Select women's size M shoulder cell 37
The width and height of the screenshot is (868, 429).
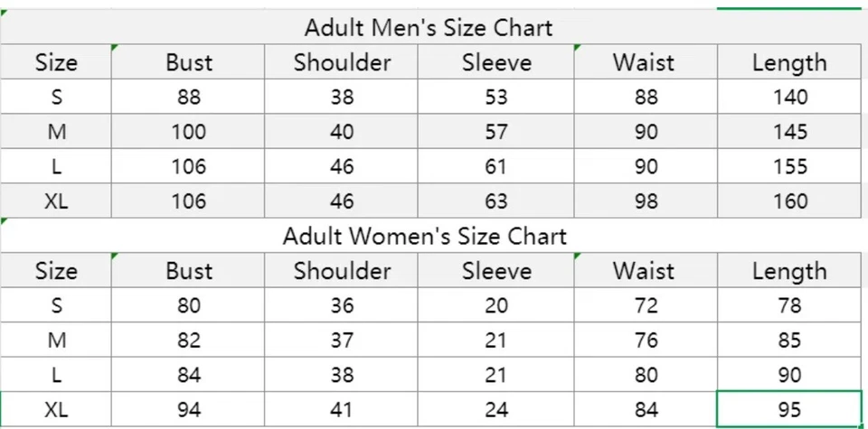pos(342,340)
